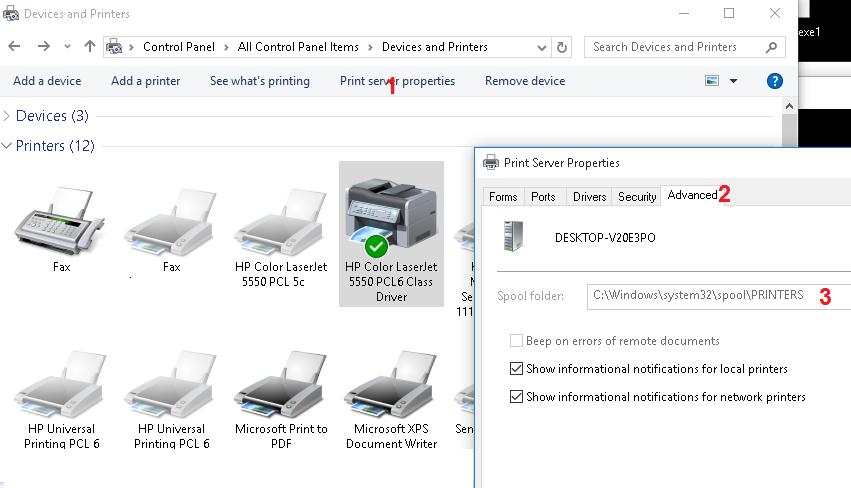Switch to the Drivers tab
The height and width of the screenshot is (488, 851).
coord(589,197)
